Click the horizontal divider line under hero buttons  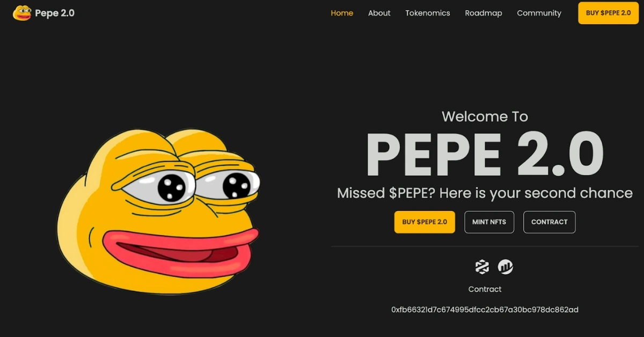(x=485, y=246)
